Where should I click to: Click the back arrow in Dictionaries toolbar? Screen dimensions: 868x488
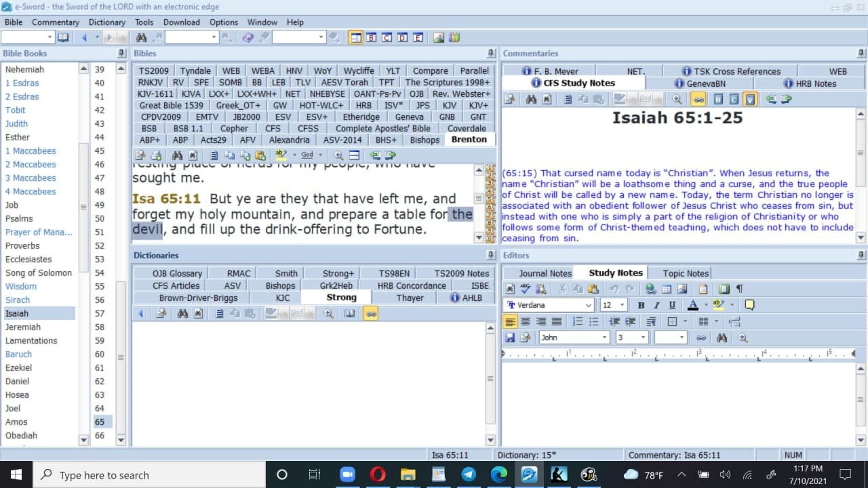click(141, 314)
